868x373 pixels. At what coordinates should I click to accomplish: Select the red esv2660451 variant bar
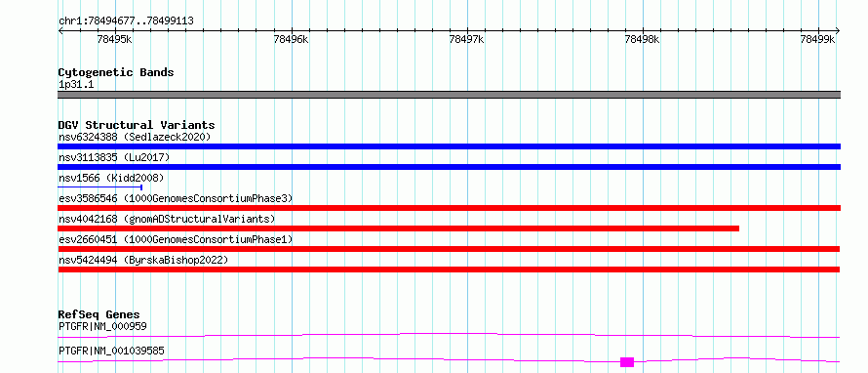pos(449,249)
